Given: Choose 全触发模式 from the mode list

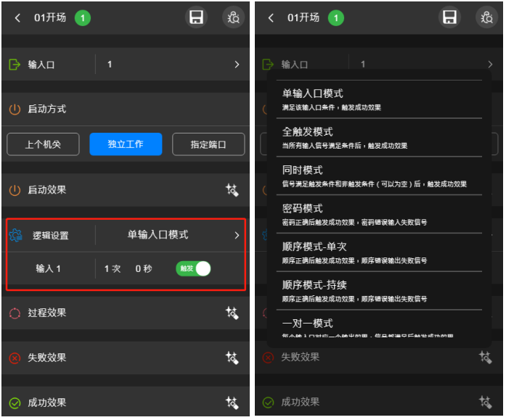Looking at the screenshot, I should pyautogui.click(x=379, y=138).
